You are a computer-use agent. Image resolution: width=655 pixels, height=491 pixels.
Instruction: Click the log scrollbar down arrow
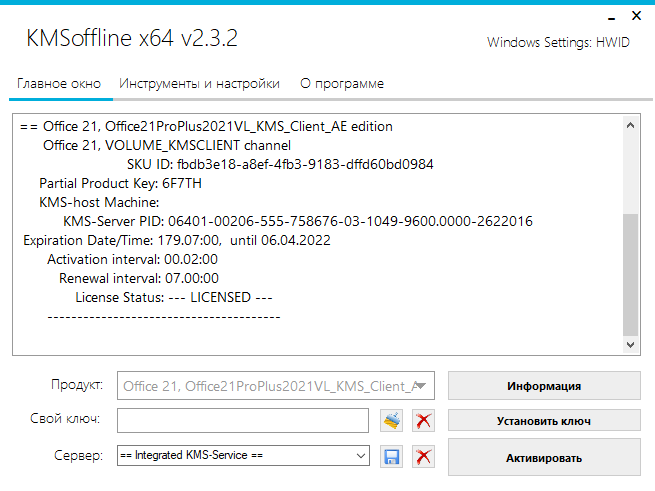(x=630, y=344)
